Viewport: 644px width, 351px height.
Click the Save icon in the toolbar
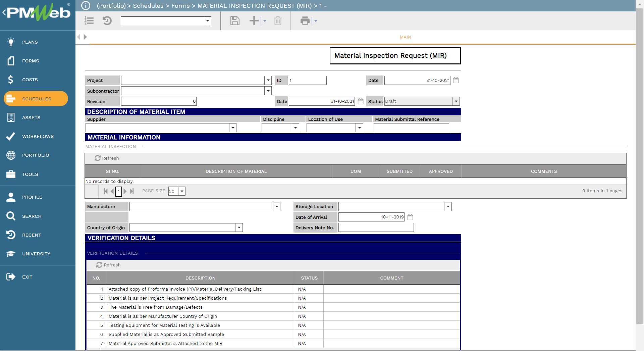coord(235,20)
